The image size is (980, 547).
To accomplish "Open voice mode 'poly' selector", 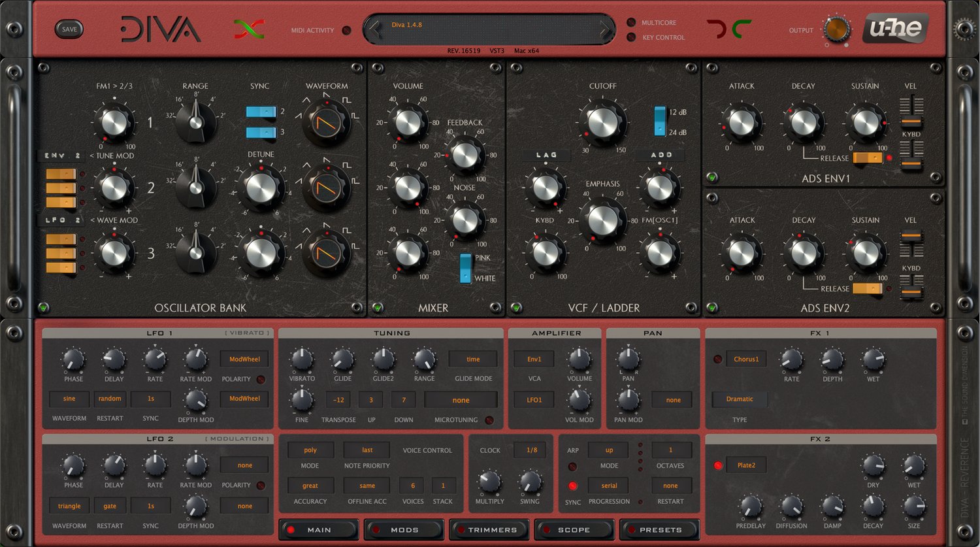I will (310, 450).
